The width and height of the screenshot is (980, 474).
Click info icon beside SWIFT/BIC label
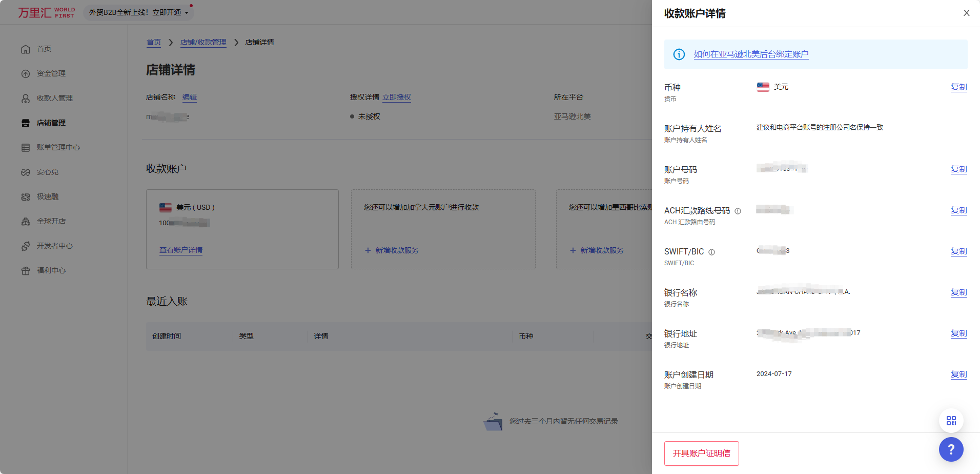click(x=711, y=252)
